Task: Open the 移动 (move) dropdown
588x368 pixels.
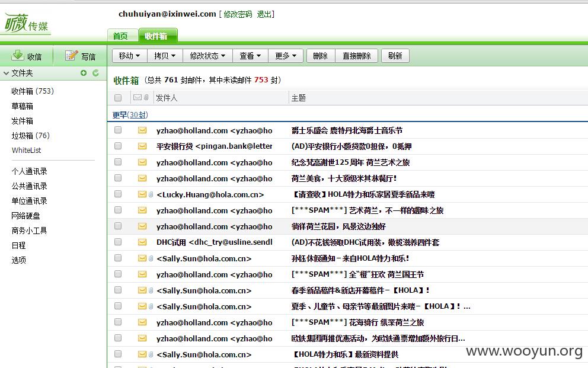Action: click(129, 56)
